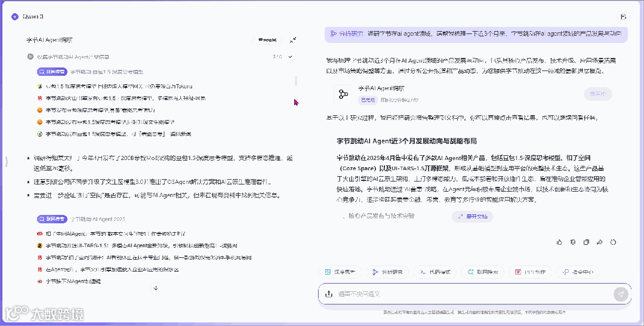Click the query text 字节跳动 AI Agent 2025
This screenshot has height=326, width=644.
pos(97,219)
